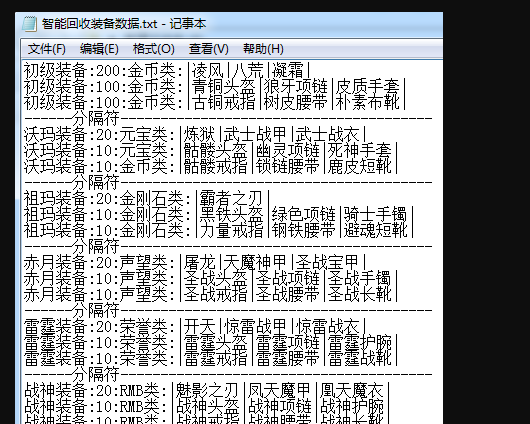The image size is (530, 424).
Task: Click the text 圣战腰带
Action: (288, 294)
